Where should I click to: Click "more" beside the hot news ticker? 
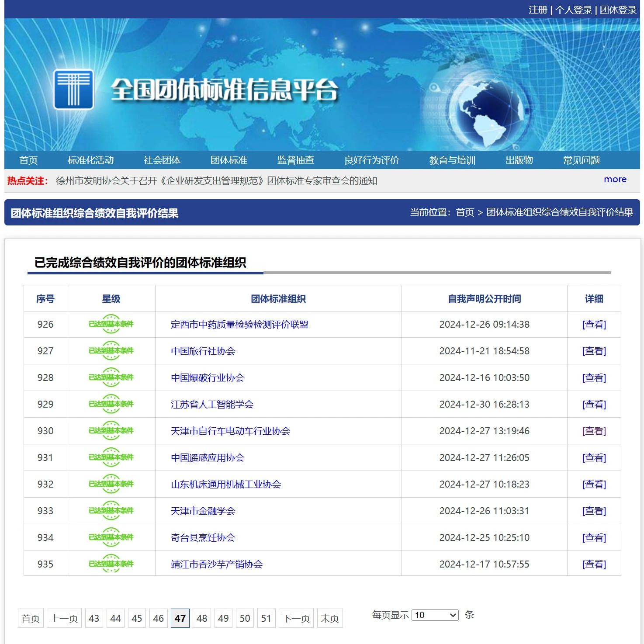pyautogui.click(x=615, y=179)
